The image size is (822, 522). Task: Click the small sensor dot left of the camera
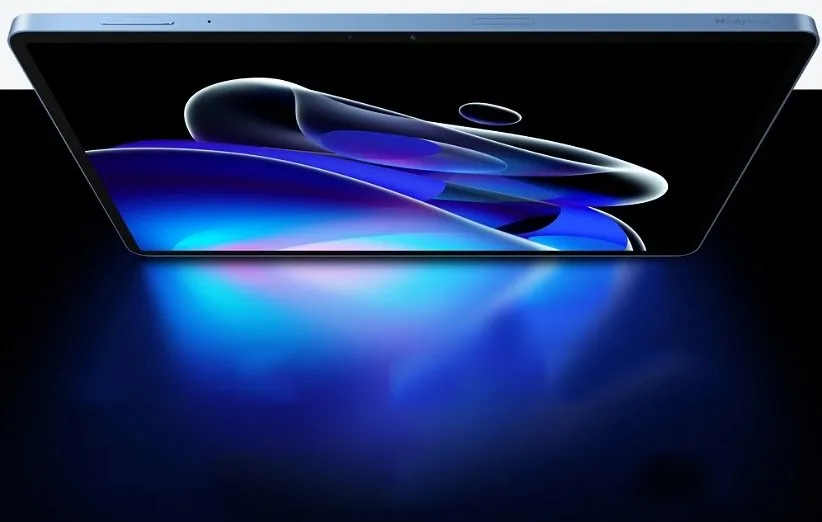pos(351,38)
